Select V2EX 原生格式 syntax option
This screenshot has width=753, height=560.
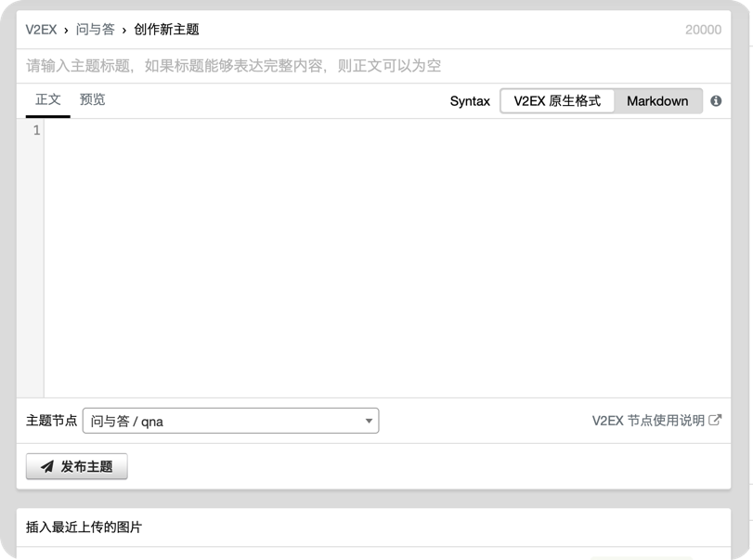coord(557,101)
